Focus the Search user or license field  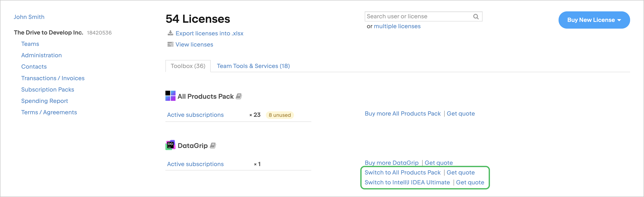point(419,16)
